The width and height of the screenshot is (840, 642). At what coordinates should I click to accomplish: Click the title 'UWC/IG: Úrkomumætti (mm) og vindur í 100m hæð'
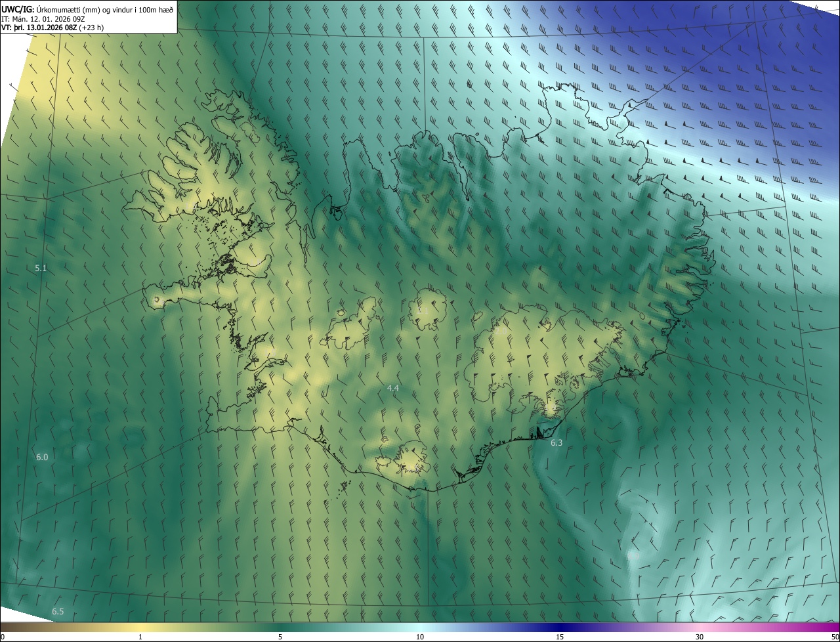(87, 9)
